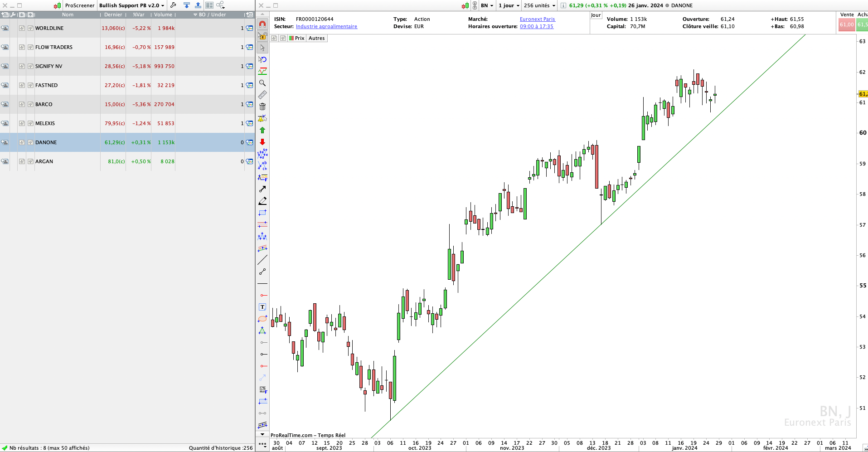Collapse drawing toolbar with the up arrow
Viewport: 868px width, 452px height.
click(262, 15)
